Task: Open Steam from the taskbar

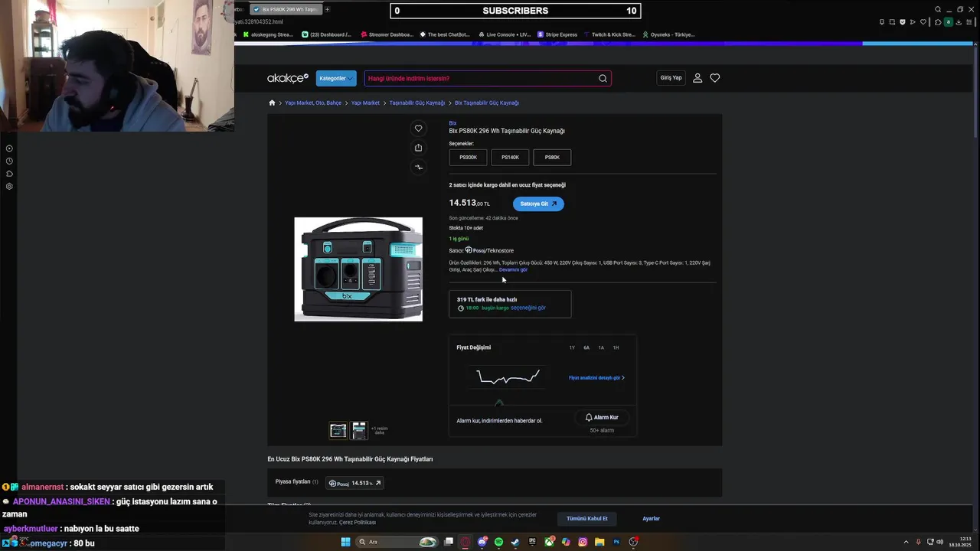Action: click(x=515, y=542)
